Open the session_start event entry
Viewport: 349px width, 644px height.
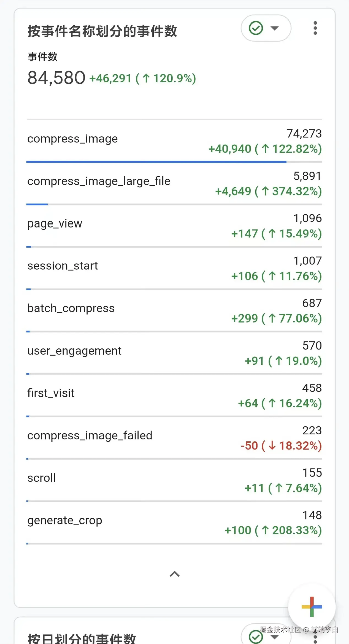[63, 266]
